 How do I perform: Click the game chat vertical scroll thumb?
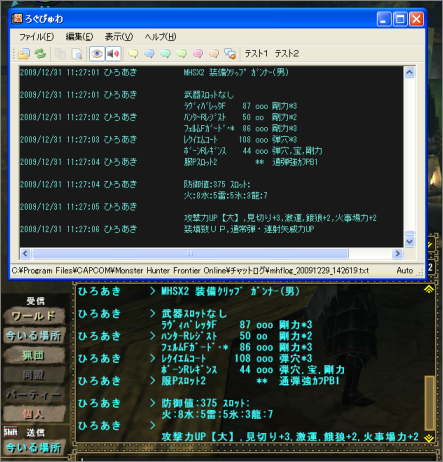pyautogui.click(x=429, y=403)
